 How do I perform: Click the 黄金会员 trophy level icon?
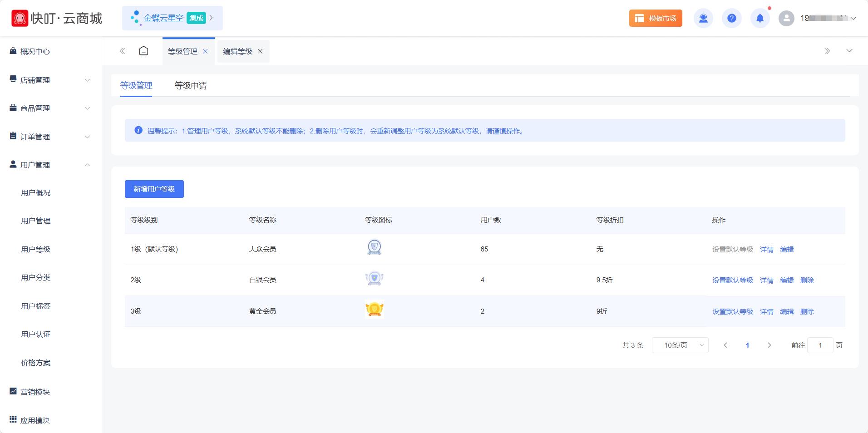[x=375, y=310]
